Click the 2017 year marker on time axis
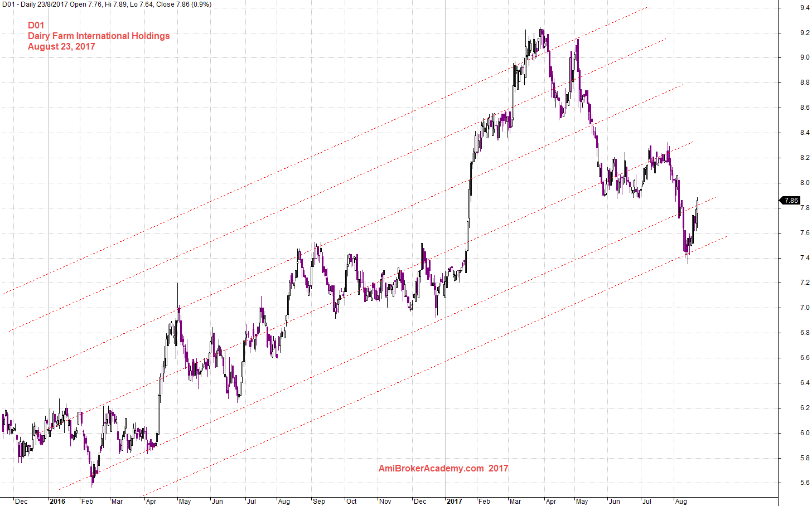Image resolution: width=812 pixels, height=506 pixels. pyautogui.click(x=454, y=502)
